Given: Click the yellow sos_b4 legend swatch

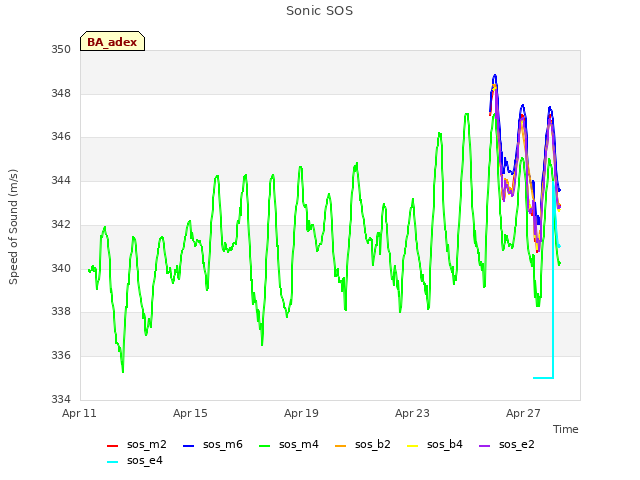Looking at the screenshot, I should click(x=413, y=446).
